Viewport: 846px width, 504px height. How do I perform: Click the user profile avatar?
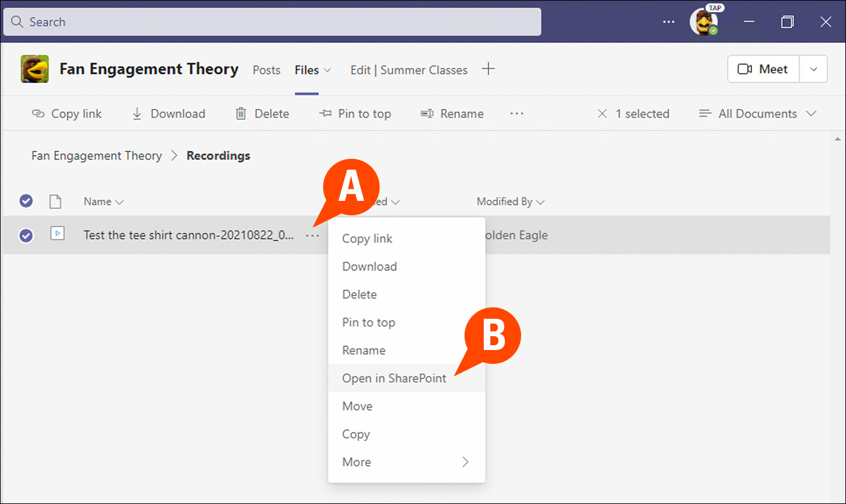pyautogui.click(x=703, y=22)
